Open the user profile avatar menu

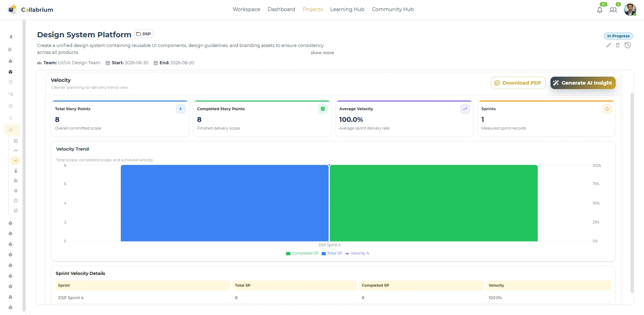(x=630, y=10)
